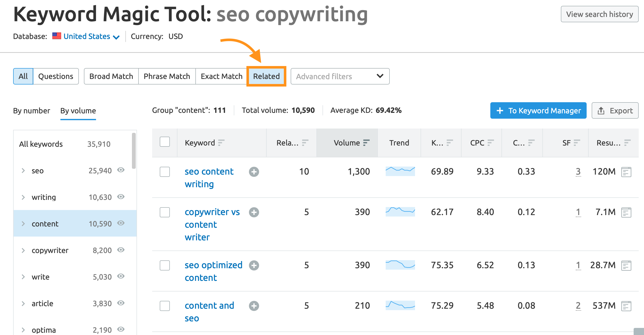Click the Related filter tab
644x335 pixels.
coord(266,76)
